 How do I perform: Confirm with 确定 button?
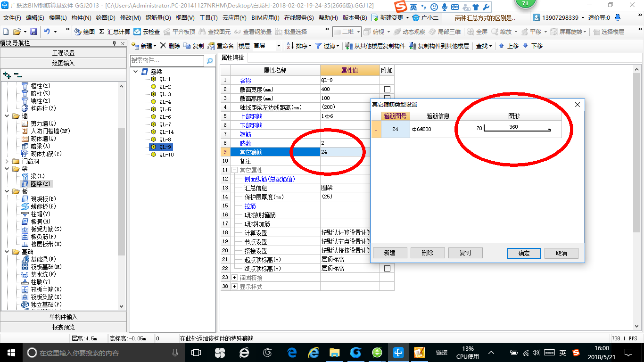(x=524, y=253)
